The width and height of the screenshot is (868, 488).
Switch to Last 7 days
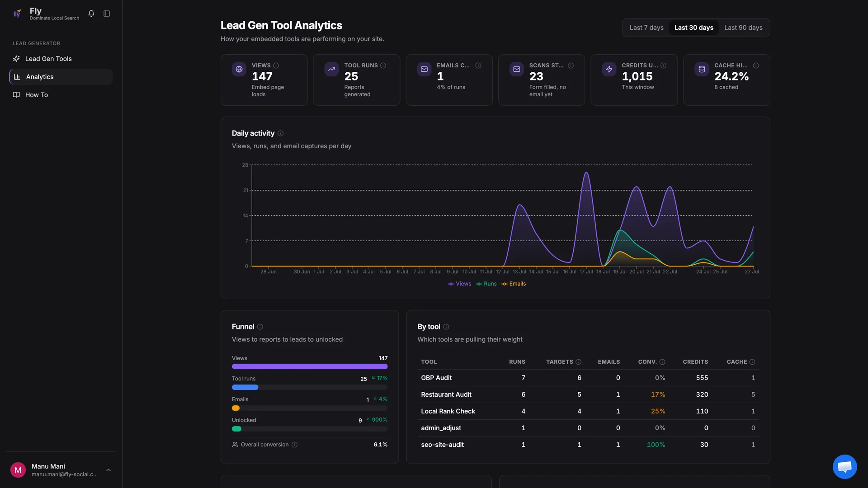tap(646, 28)
